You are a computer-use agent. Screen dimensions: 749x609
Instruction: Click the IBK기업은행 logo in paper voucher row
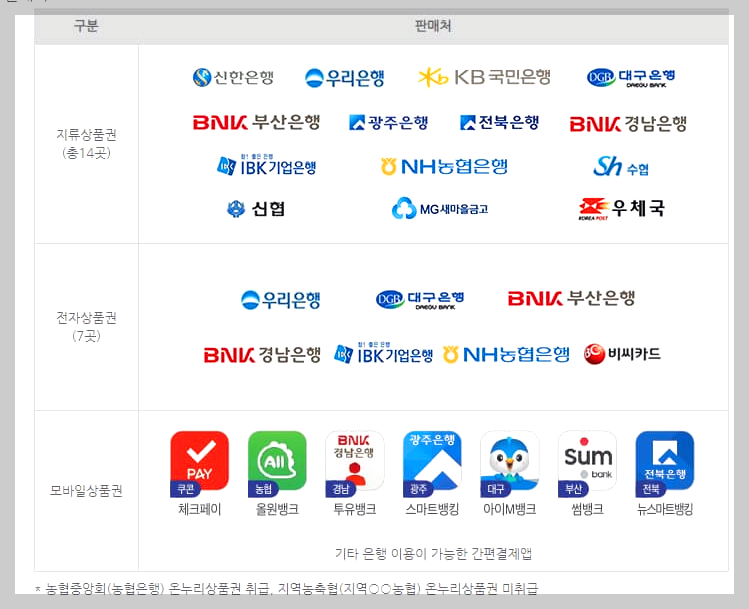[x=267, y=165]
